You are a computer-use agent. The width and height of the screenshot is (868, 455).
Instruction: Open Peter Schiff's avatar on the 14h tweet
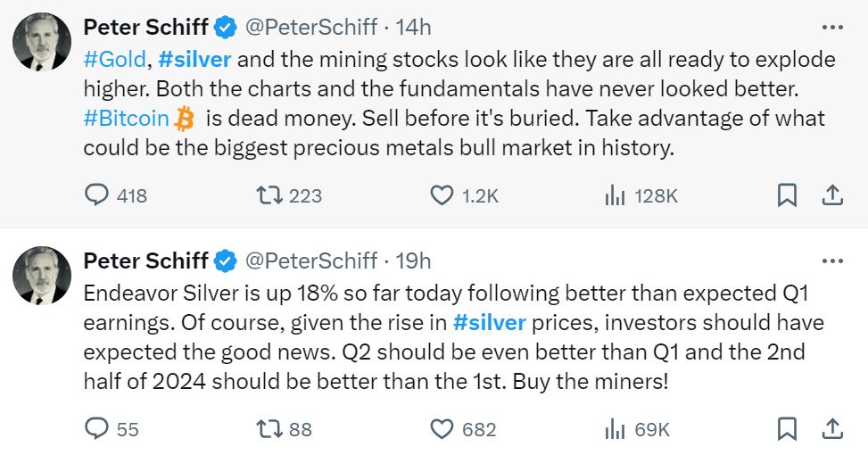42,42
